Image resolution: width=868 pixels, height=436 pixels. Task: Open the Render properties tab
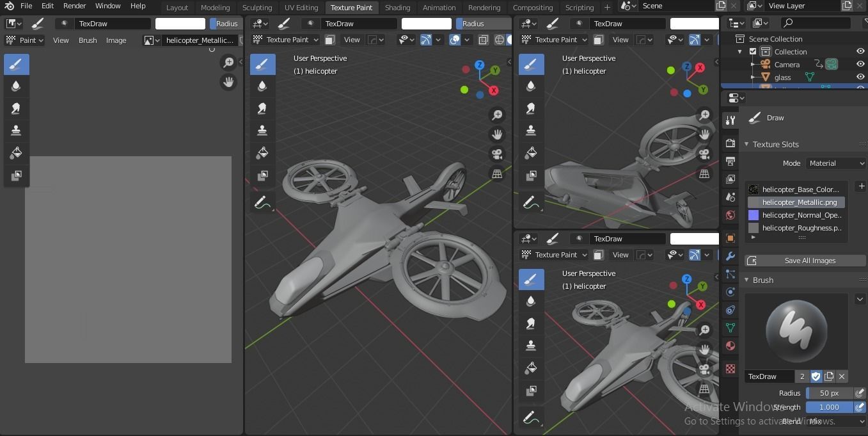point(730,143)
